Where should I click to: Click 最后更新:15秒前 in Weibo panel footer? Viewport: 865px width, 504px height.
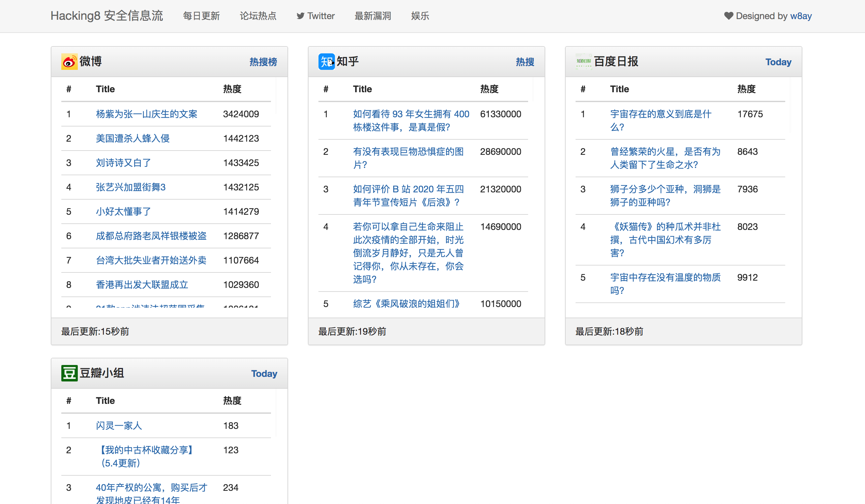95,332
